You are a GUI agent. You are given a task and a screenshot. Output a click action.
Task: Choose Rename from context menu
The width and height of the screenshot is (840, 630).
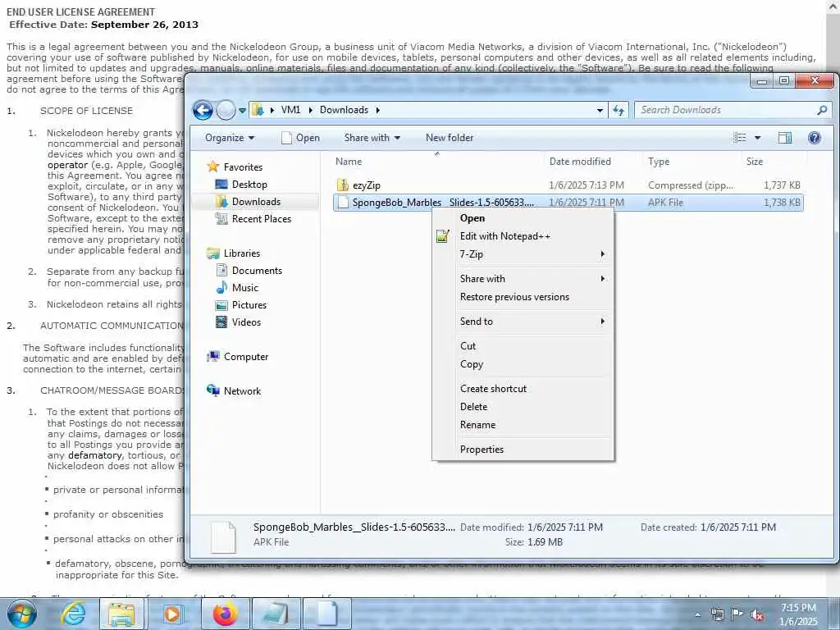tap(477, 425)
